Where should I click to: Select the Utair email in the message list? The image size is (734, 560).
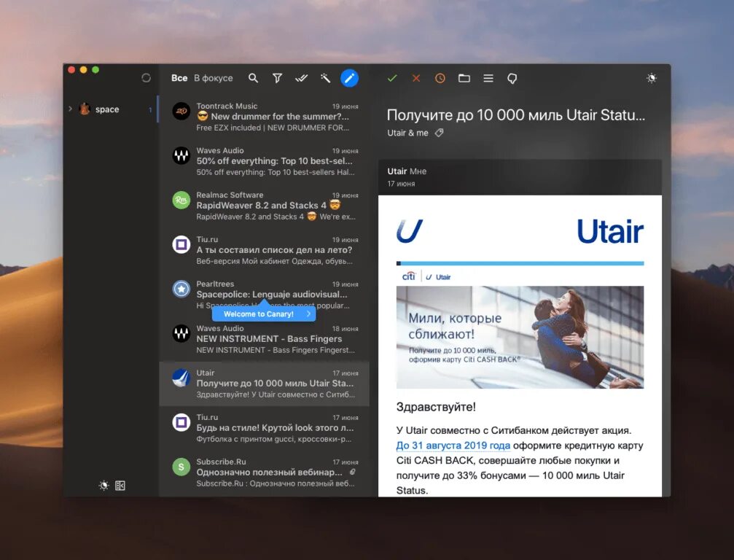point(270,381)
